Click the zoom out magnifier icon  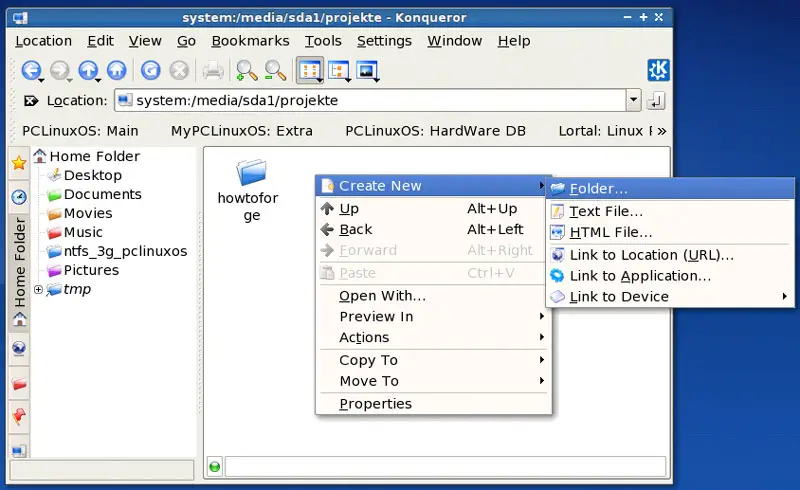pyautogui.click(x=275, y=70)
